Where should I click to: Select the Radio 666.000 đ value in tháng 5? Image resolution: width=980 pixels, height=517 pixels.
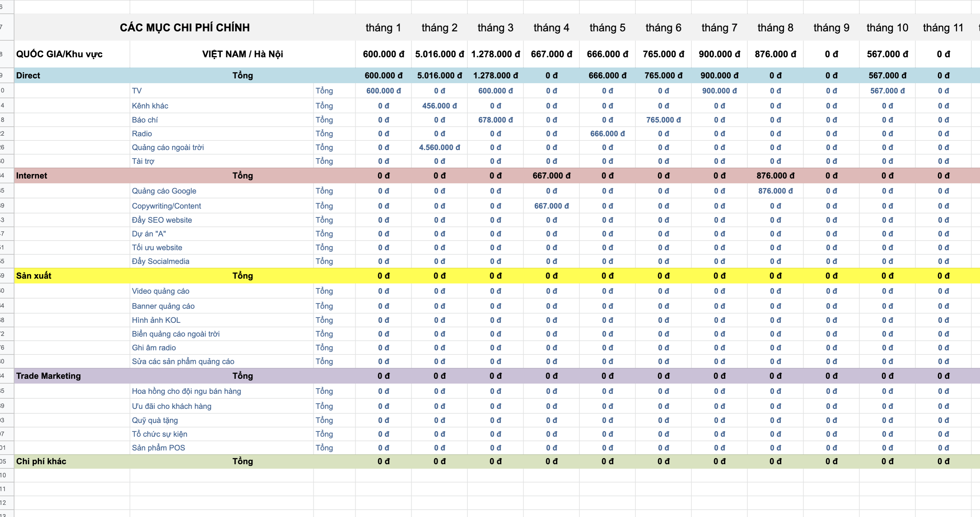[607, 133]
